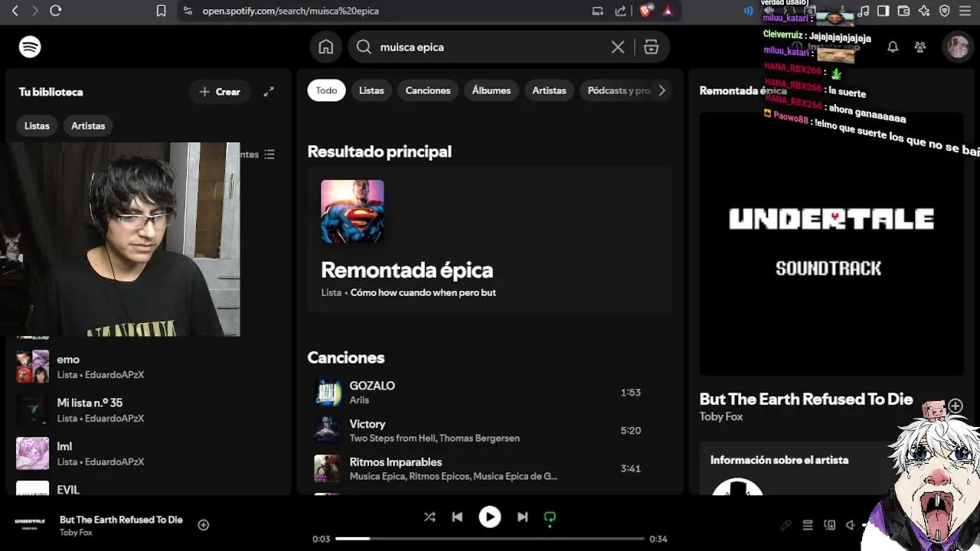The image size is (980, 551).
Task: Click the Victory album thumbnail
Action: point(328,431)
